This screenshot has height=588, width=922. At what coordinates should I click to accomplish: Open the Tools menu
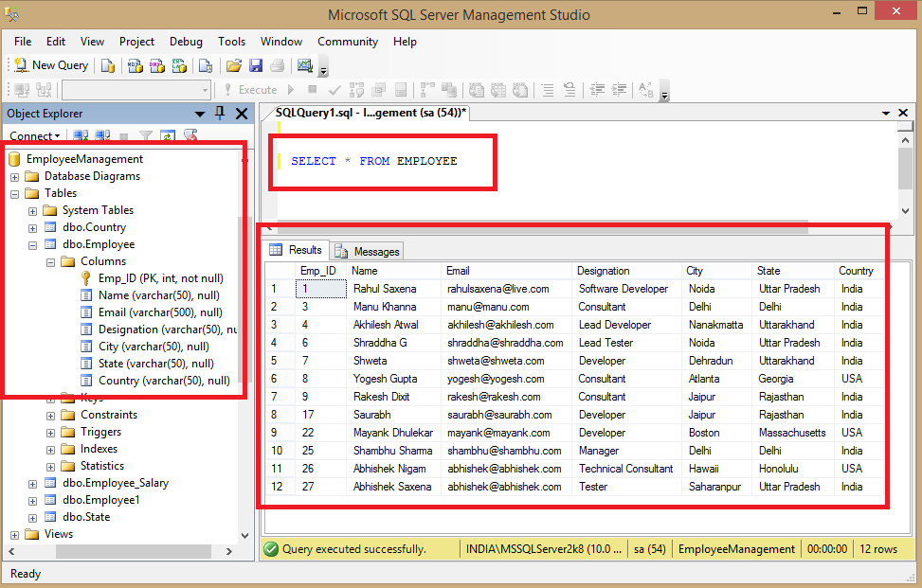coord(231,42)
